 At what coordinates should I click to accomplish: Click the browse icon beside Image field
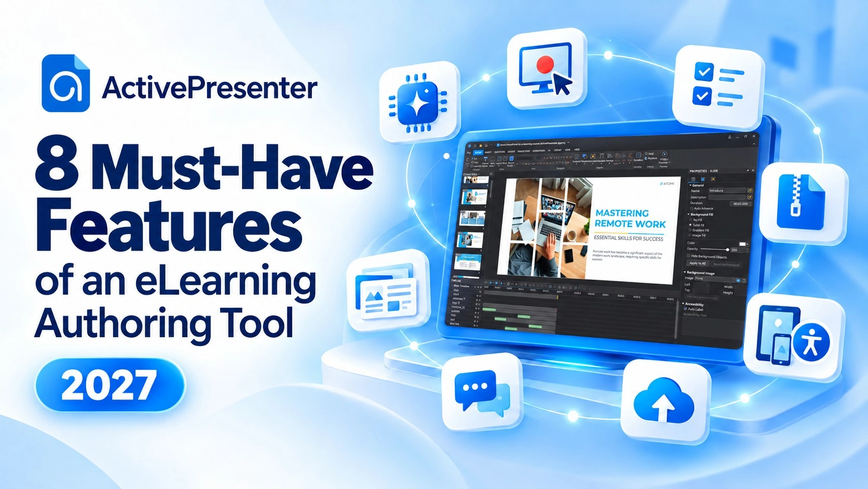[738, 280]
